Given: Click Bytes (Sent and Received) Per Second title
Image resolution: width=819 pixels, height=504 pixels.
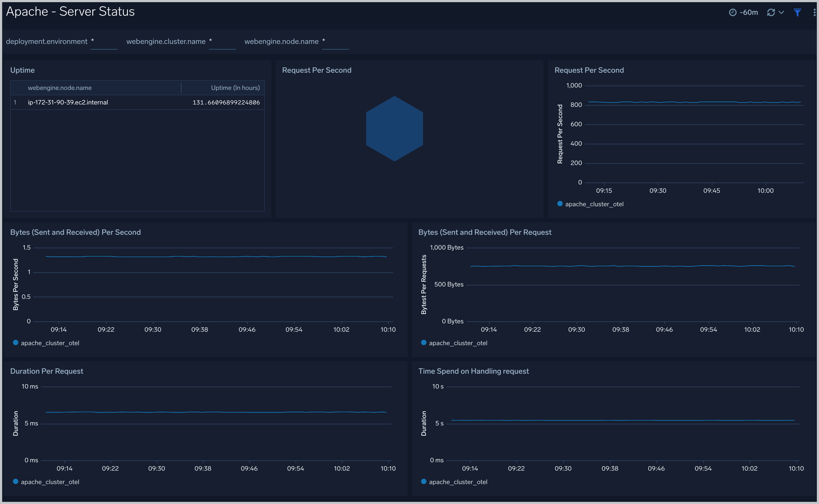Looking at the screenshot, I should pos(75,232).
